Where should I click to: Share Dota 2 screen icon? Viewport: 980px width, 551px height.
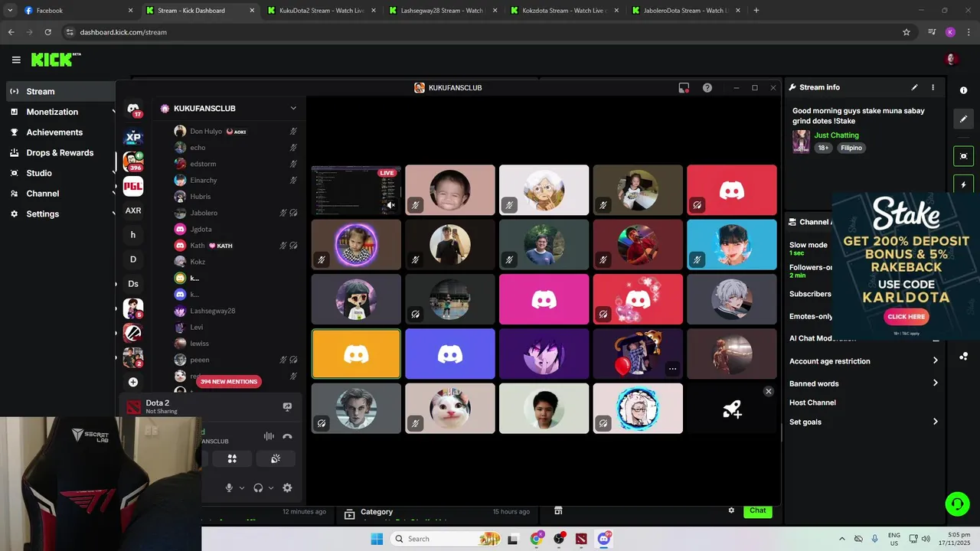[x=287, y=407]
